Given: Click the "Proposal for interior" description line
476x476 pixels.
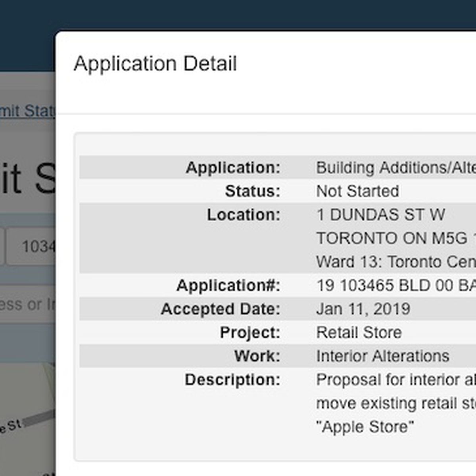Looking at the screenshot, I should [395, 380].
